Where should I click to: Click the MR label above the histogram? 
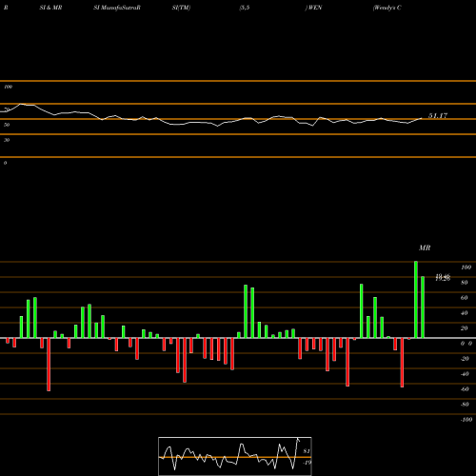point(425,248)
